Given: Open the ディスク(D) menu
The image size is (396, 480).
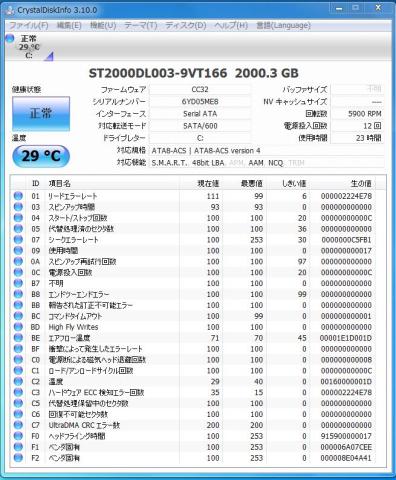Looking at the screenshot, I should click(x=186, y=25).
